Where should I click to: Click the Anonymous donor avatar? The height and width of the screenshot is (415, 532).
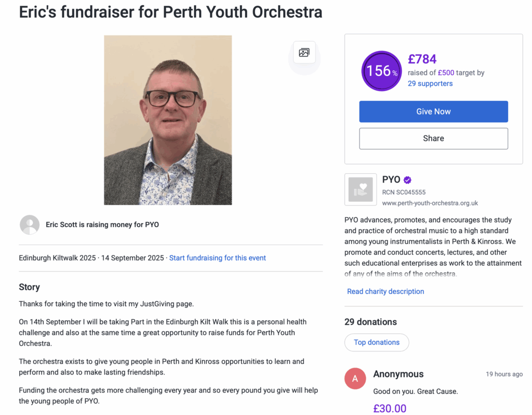(x=355, y=378)
